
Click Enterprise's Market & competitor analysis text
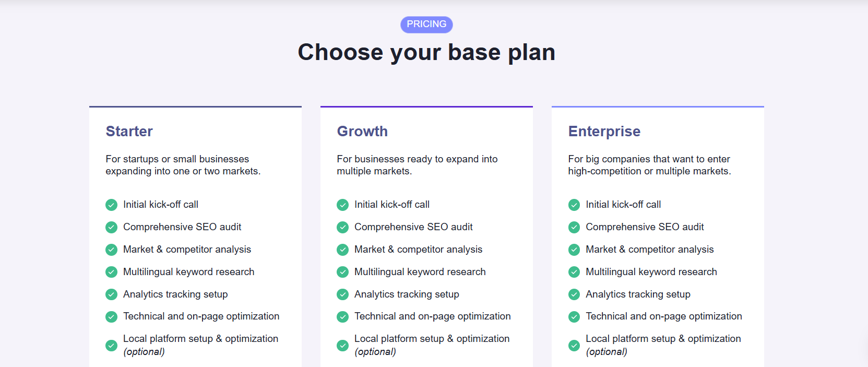click(x=650, y=250)
